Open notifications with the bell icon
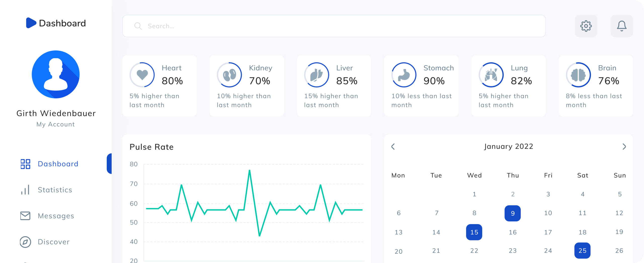The width and height of the screenshot is (644, 263). tap(622, 26)
